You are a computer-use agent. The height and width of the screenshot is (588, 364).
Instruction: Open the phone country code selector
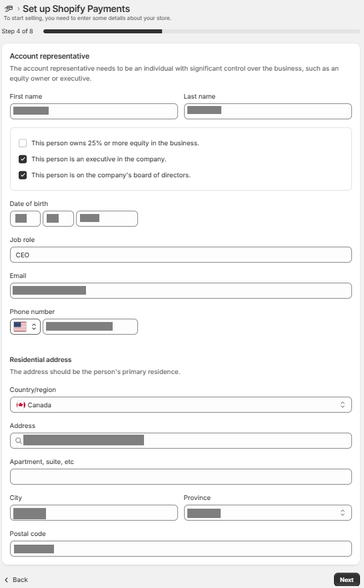25,327
